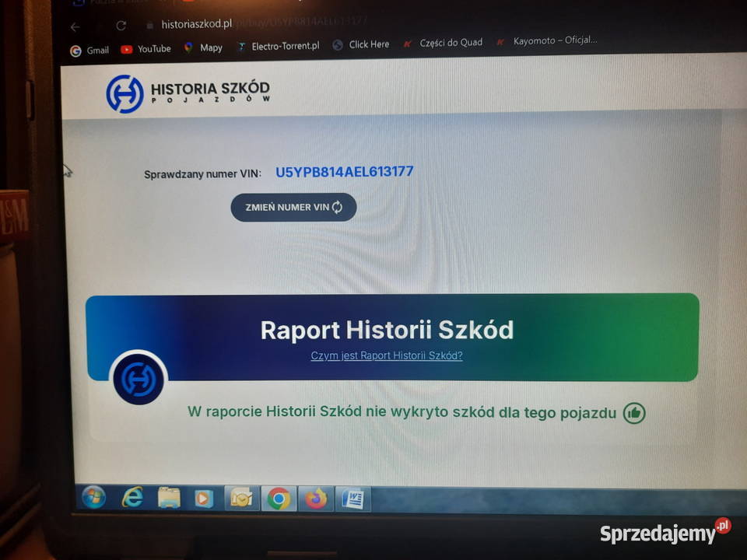Open the Gmail bookmark
747x560 pixels.
(89, 51)
